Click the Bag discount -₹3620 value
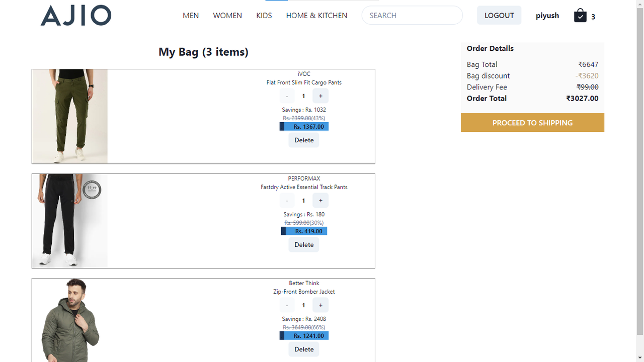Screen dimensions: 644x362 coord(587,76)
